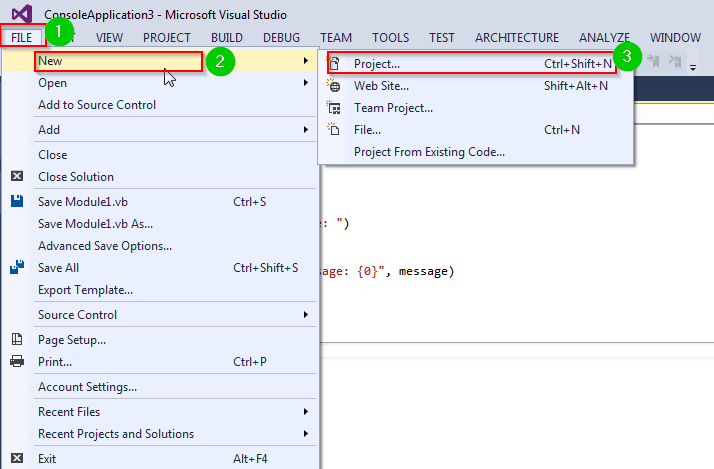Click the Save All icon
Screen dimensions: 714x469
tap(17, 268)
